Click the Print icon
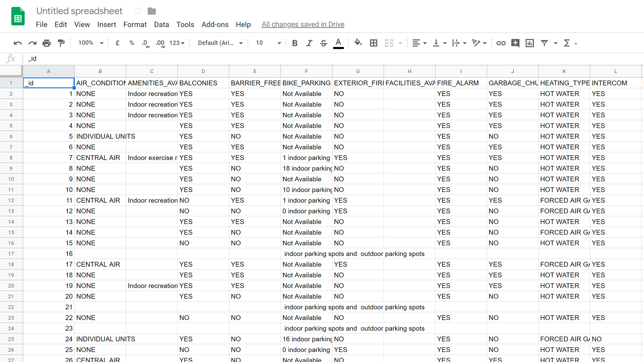Image resolution: width=644 pixels, height=362 pixels. pyautogui.click(x=47, y=43)
